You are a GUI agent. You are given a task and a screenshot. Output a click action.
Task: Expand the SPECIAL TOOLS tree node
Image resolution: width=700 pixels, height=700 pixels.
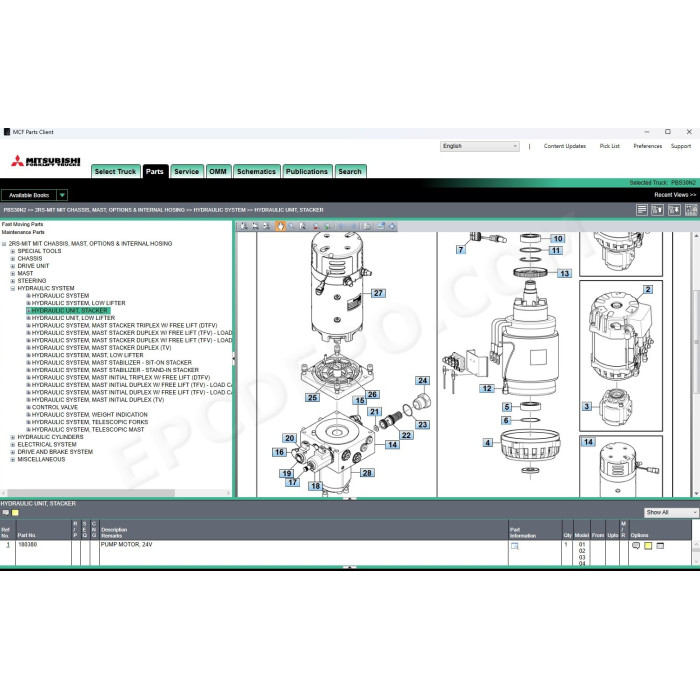point(12,251)
